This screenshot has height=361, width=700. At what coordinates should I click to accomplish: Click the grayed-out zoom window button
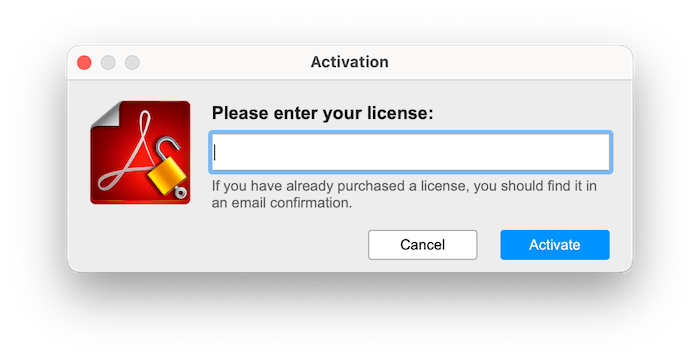[x=132, y=62]
